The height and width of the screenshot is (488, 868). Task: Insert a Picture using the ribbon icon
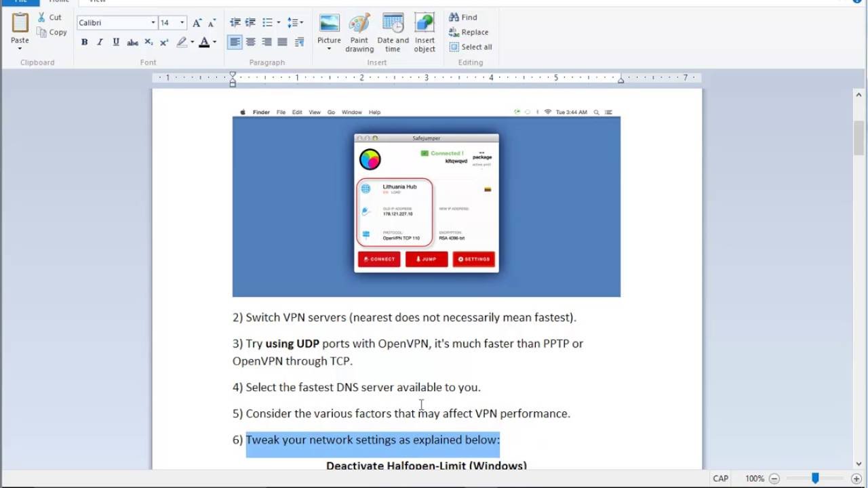pyautogui.click(x=329, y=23)
